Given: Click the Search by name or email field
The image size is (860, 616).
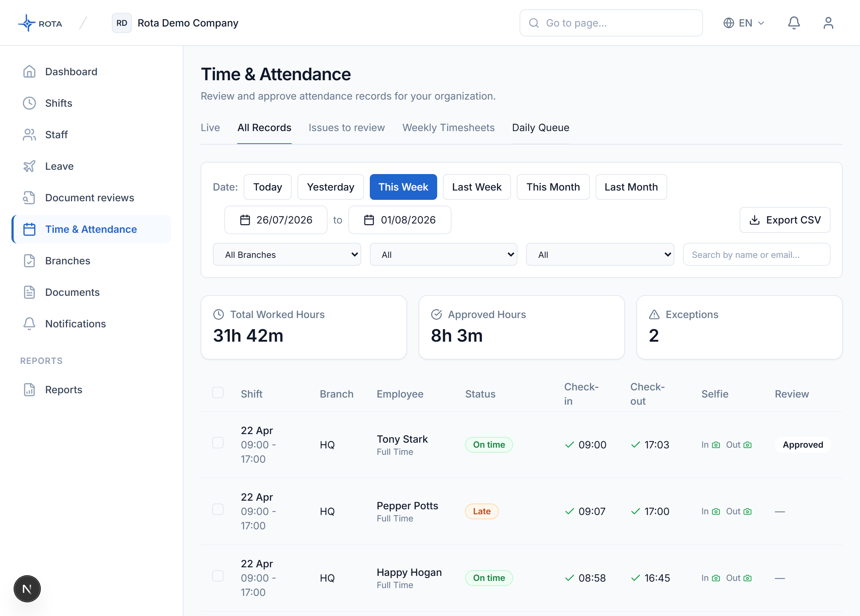Looking at the screenshot, I should point(756,255).
